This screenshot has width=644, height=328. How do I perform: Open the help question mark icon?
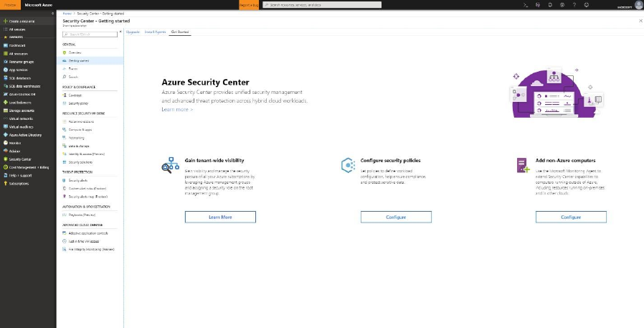(x=574, y=5)
